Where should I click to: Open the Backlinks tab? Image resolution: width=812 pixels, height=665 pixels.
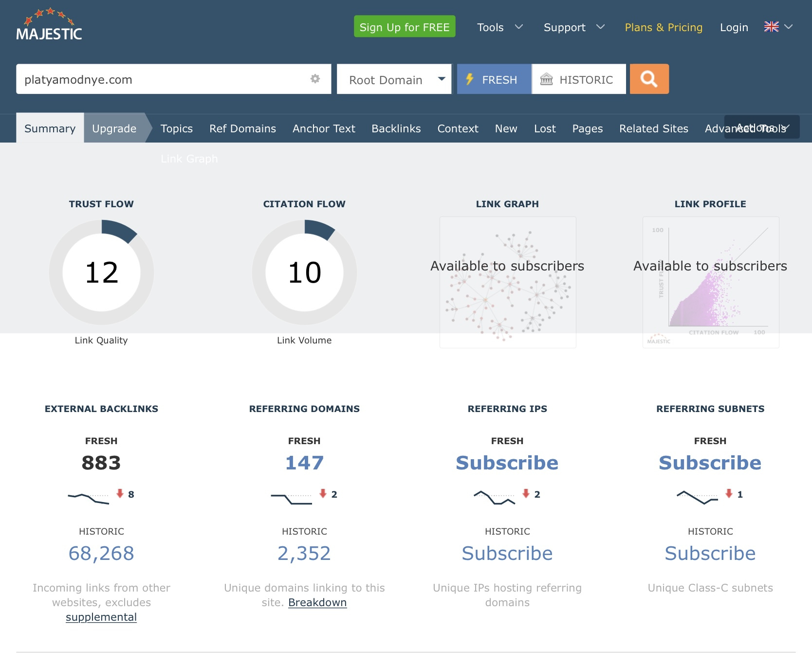tap(396, 128)
